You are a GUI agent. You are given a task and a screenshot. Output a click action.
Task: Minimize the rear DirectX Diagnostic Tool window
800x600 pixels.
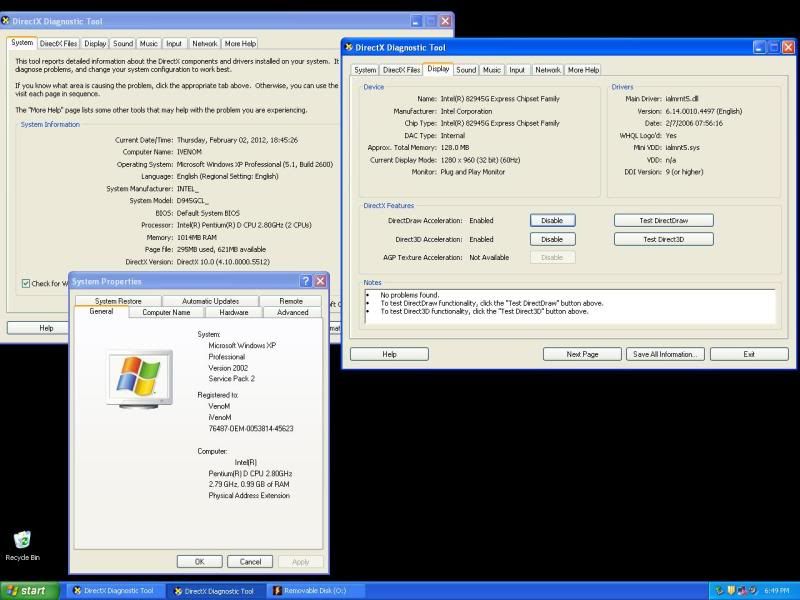(417, 21)
